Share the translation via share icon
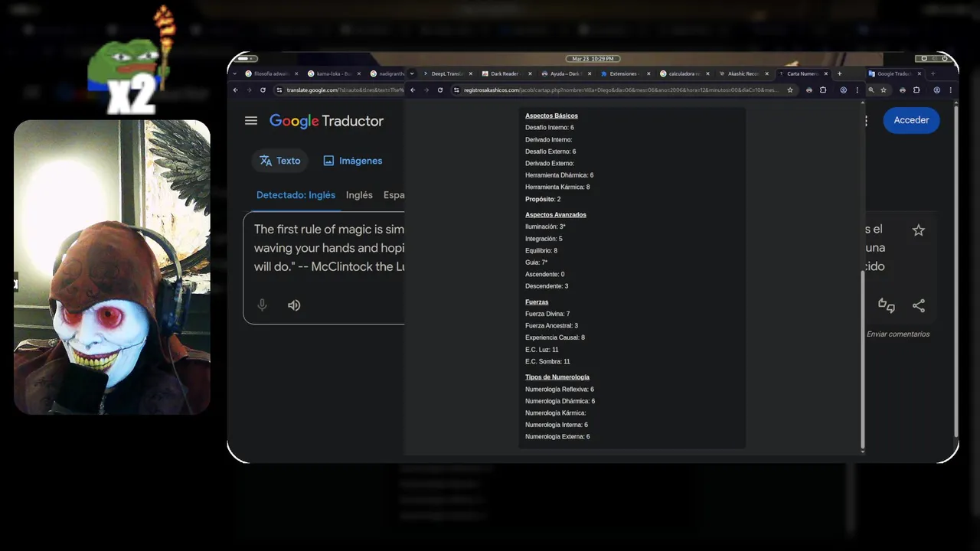The width and height of the screenshot is (980, 551). [x=919, y=305]
